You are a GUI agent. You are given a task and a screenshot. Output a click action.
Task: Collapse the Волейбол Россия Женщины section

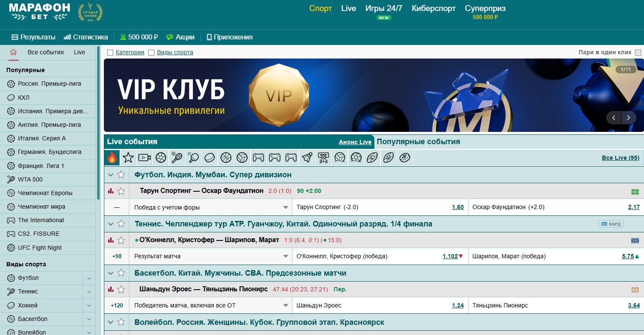click(111, 322)
